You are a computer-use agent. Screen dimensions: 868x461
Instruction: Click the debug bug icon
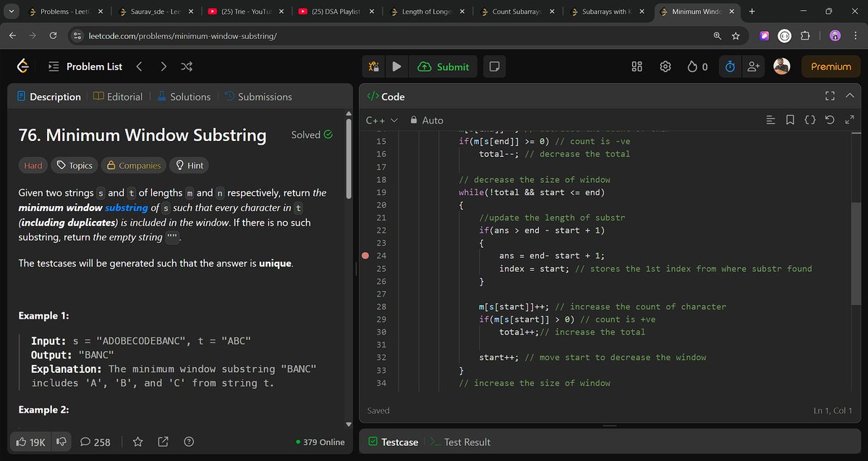pos(373,66)
